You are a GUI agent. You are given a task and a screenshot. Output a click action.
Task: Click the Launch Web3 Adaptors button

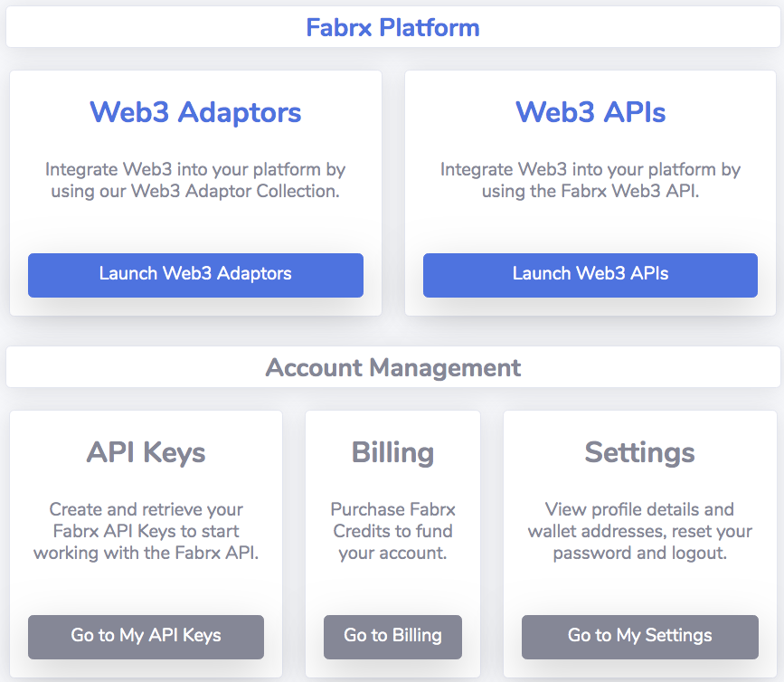coord(195,275)
